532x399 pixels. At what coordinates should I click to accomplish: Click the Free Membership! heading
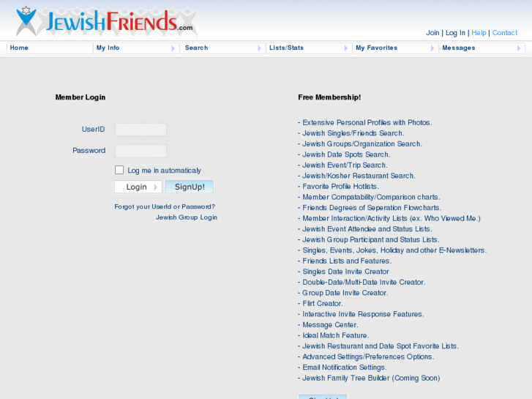click(329, 97)
